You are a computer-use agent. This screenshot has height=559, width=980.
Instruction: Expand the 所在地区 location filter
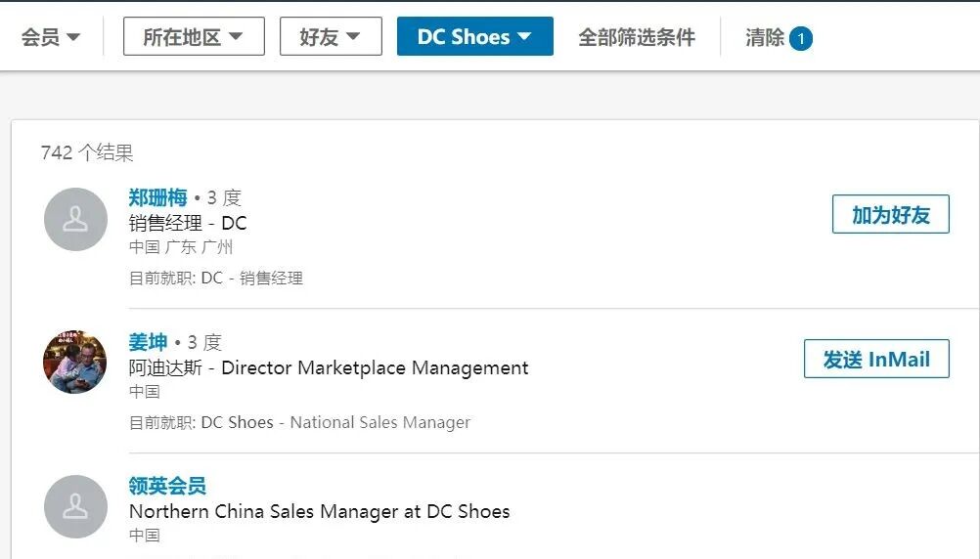coord(194,37)
